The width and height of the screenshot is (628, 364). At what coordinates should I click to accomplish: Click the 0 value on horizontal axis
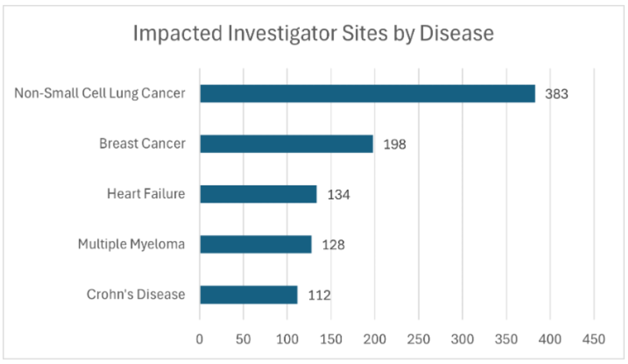click(x=200, y=339)
